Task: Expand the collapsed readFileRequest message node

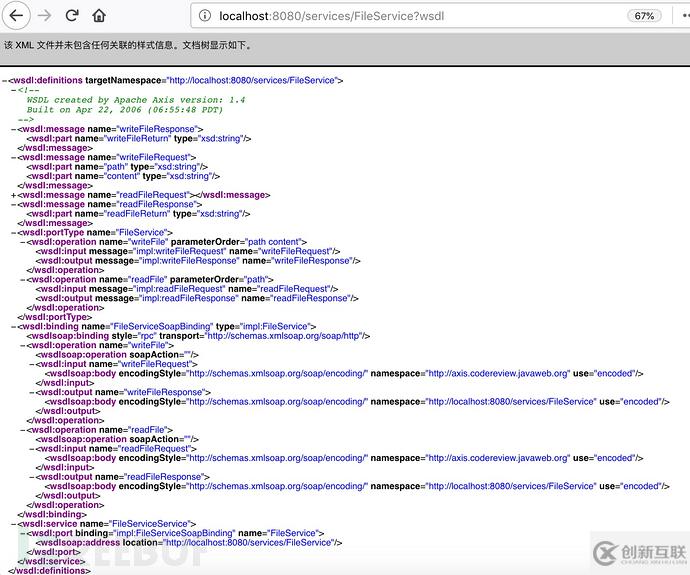Action: pos(13,195)
